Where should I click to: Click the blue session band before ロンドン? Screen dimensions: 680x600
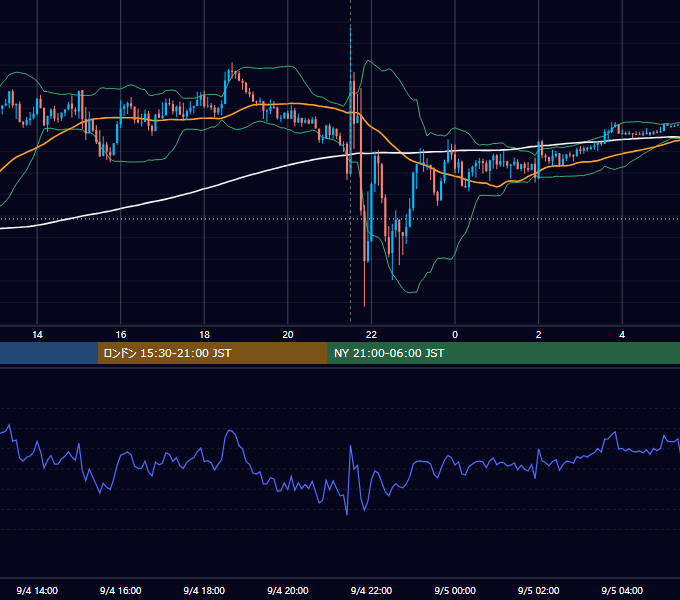(49, 353)
